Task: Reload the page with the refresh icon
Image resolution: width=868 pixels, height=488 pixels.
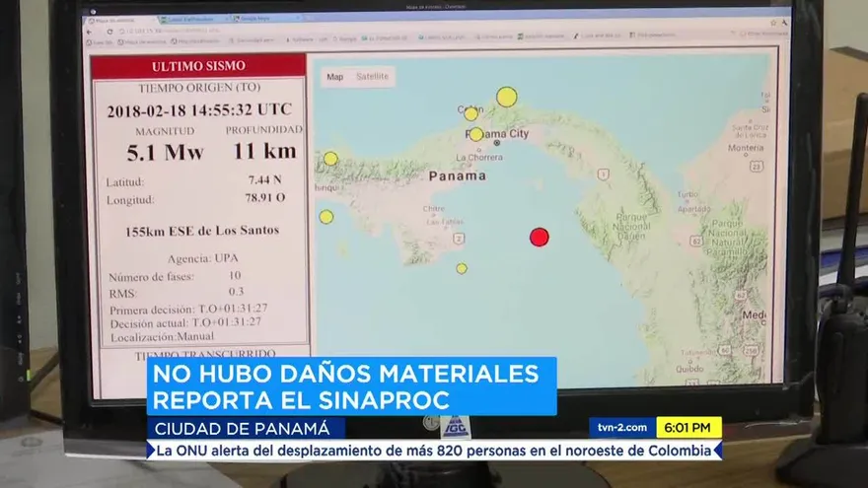Action: click(x=109, y=33)
